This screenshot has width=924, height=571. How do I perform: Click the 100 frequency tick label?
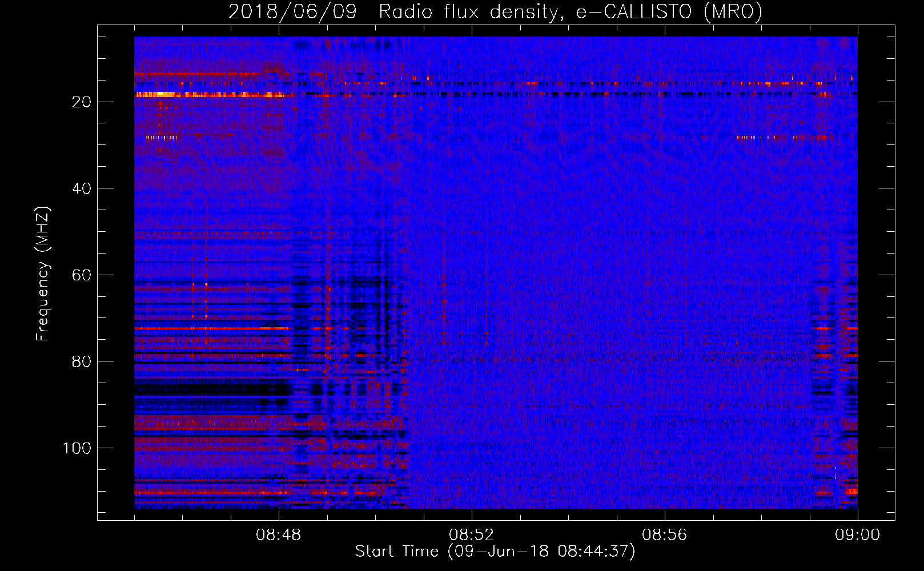tap(77, 448)
